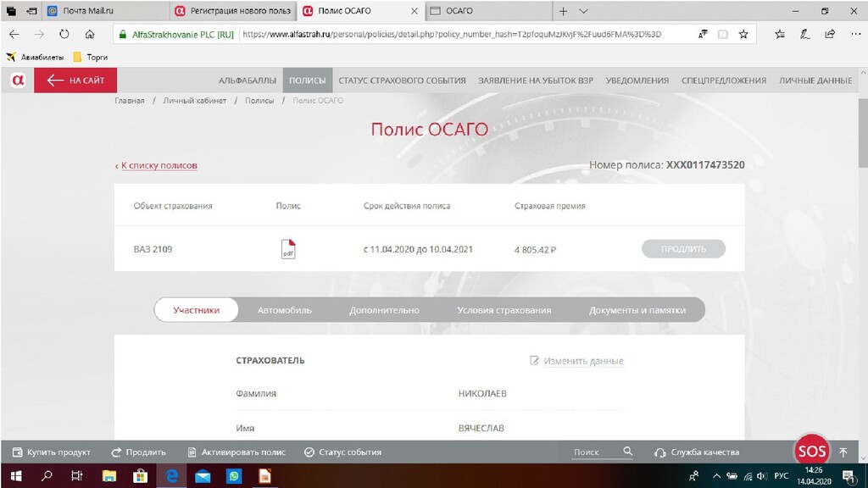Image resolution: width=868 pixels, height=488 pixels.
Task: Go to Полисы breadcrumb
Action: (259, 101)
